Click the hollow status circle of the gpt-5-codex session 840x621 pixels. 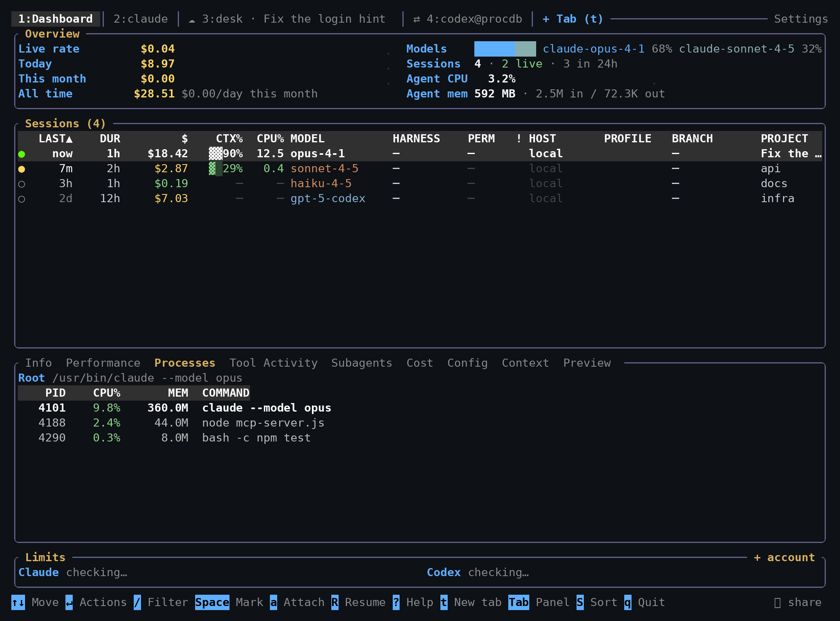22,199
